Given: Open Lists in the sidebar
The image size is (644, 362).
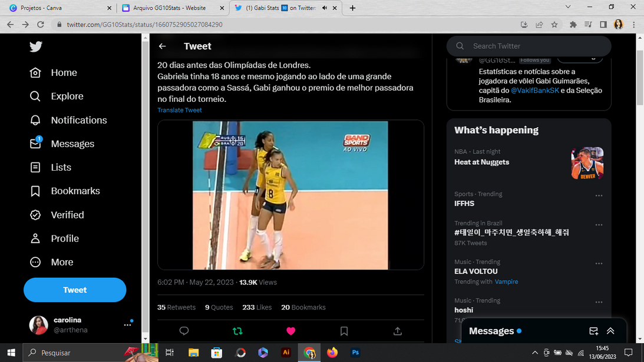Looking at the screenshot, I should pyautogui.click(x=51, y=167).
